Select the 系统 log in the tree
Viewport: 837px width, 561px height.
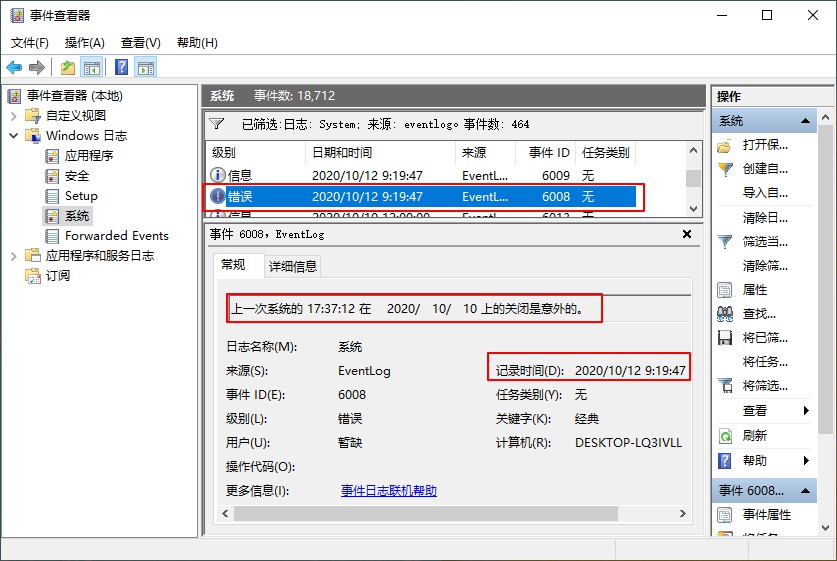(77, 216)
